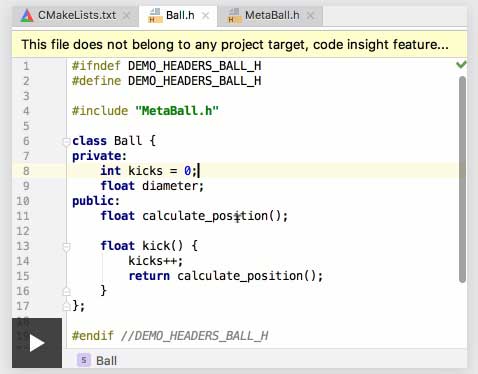Click the video play button
478x374 pixels.
(37, 343)
